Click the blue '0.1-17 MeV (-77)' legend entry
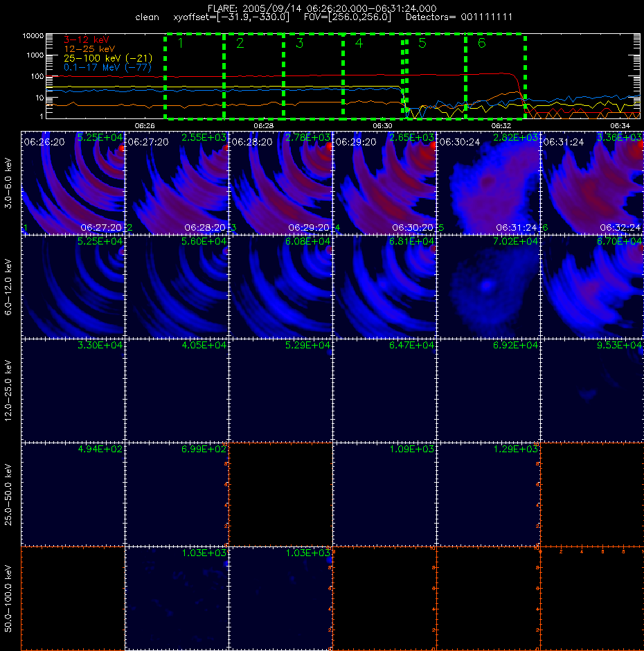This screenshot has width=644, height=651. [107, 67]
